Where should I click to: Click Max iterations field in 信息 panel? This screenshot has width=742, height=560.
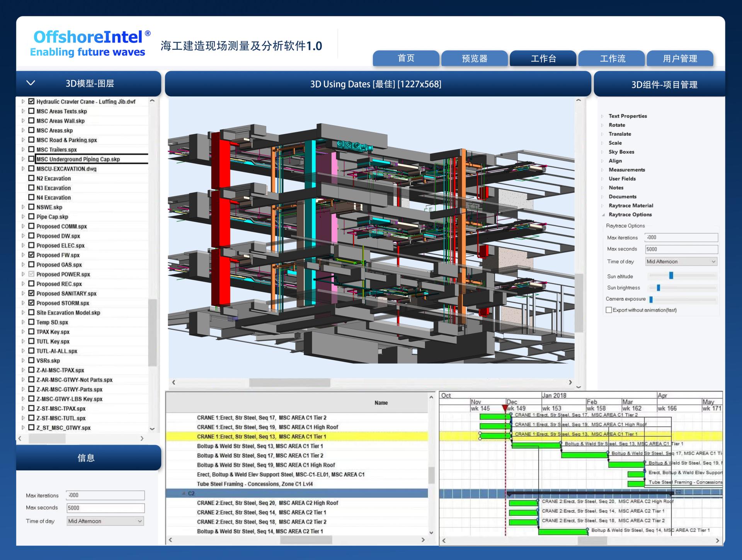(x=105, y=495)
